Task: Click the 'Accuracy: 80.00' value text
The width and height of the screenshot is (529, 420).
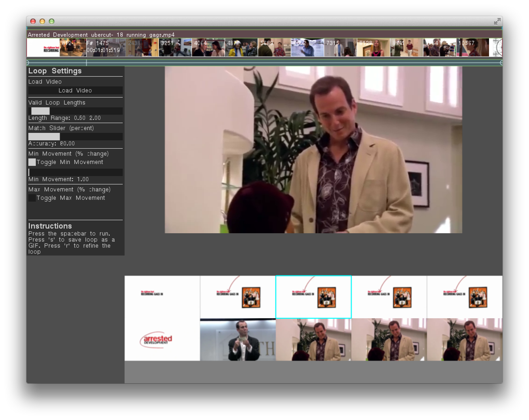Action: point(52,143)
